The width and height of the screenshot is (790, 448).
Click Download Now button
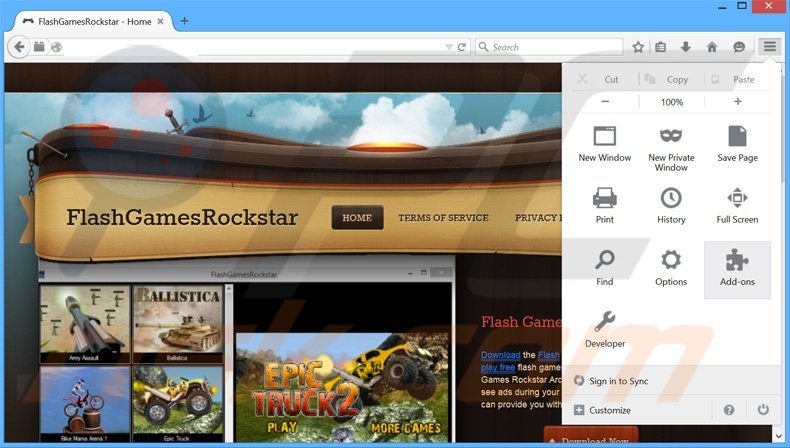click(591, 436)
